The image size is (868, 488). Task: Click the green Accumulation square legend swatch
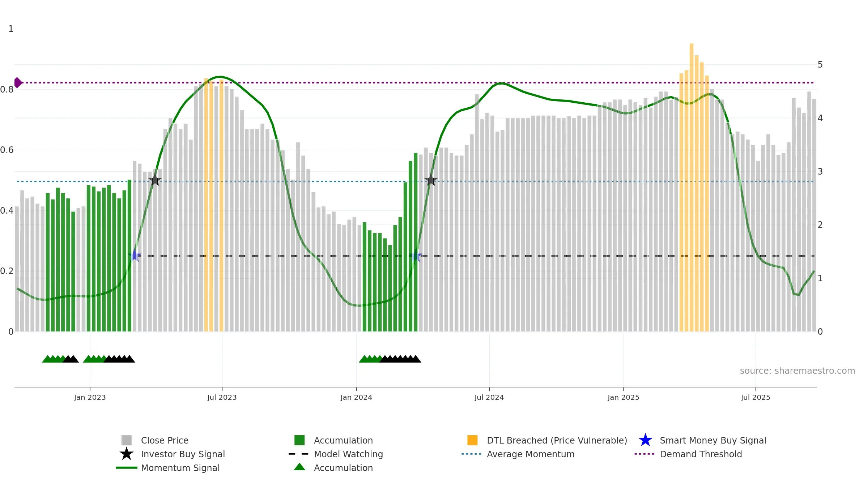(x=299, y=440)
